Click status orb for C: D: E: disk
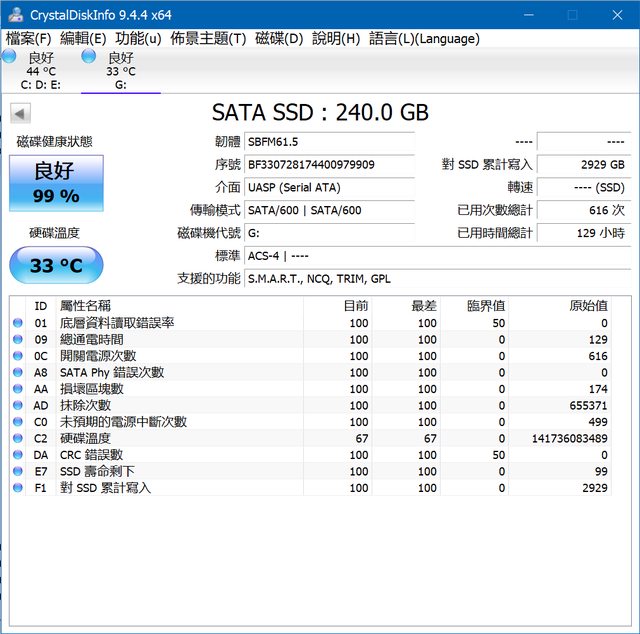 (9, 57)
